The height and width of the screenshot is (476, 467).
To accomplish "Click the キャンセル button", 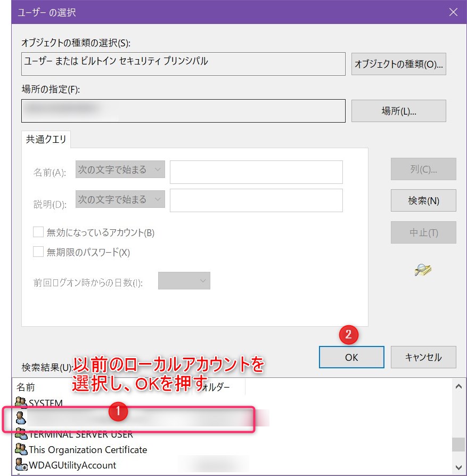I will (x=423, y=357).
